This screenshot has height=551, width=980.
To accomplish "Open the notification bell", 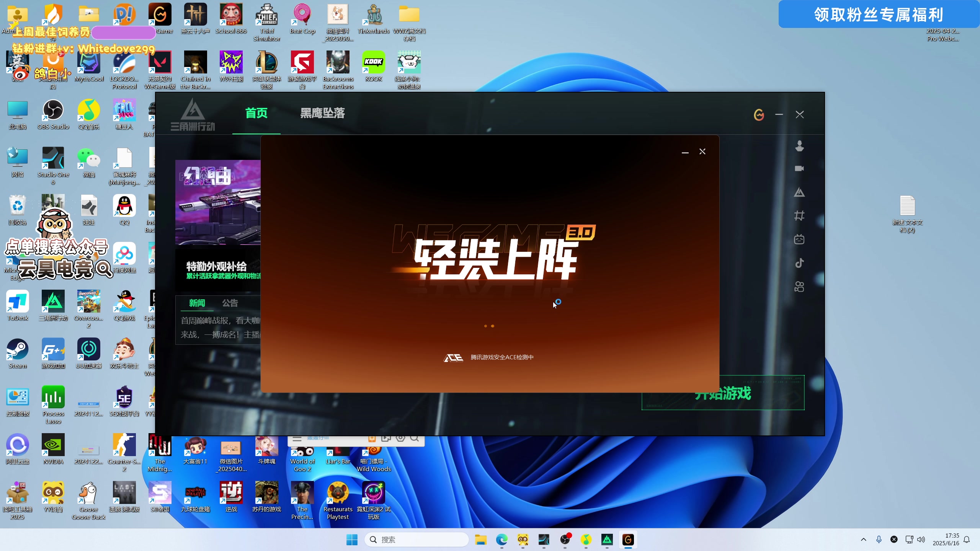I will click(967, 540).
